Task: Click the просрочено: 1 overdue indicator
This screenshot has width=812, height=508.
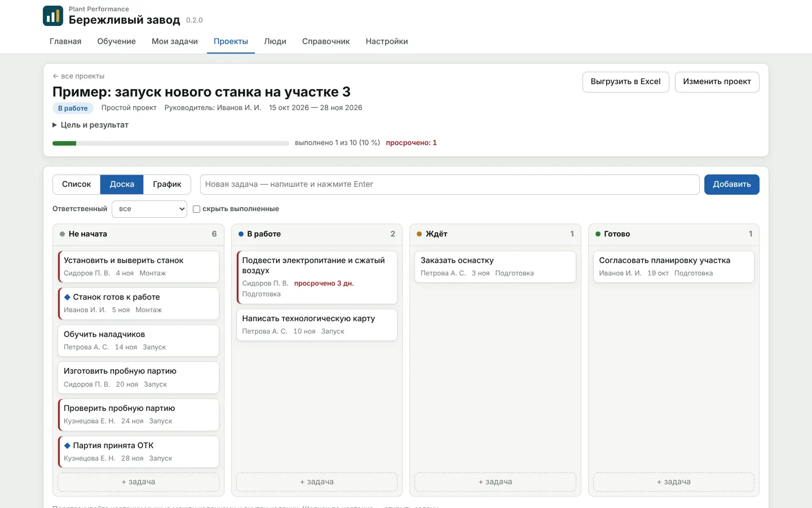Action: point(411,143)
